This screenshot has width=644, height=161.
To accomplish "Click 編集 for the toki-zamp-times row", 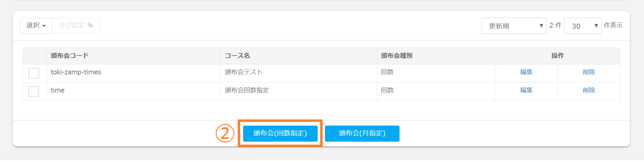I will pyautogui.click(x=526, y=72).
